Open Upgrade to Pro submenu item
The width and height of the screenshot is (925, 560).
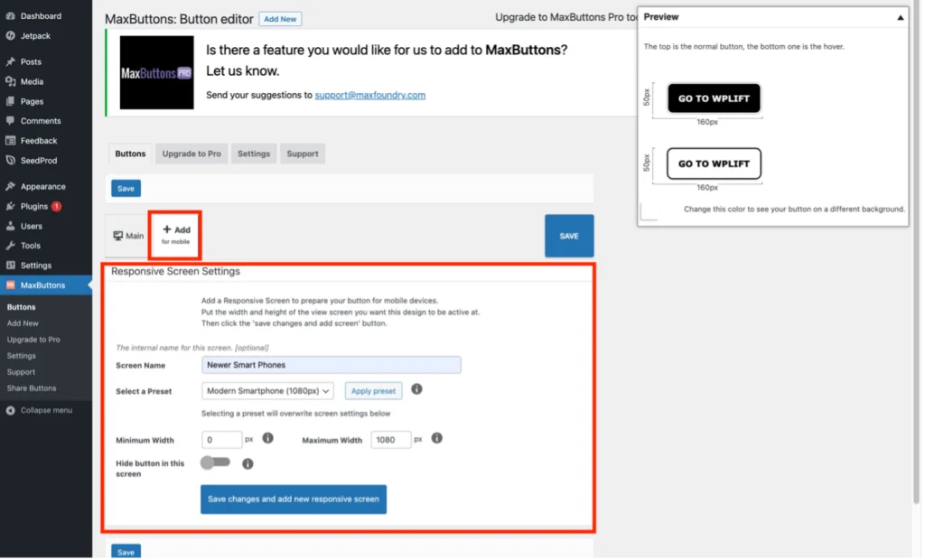point(33,341)
